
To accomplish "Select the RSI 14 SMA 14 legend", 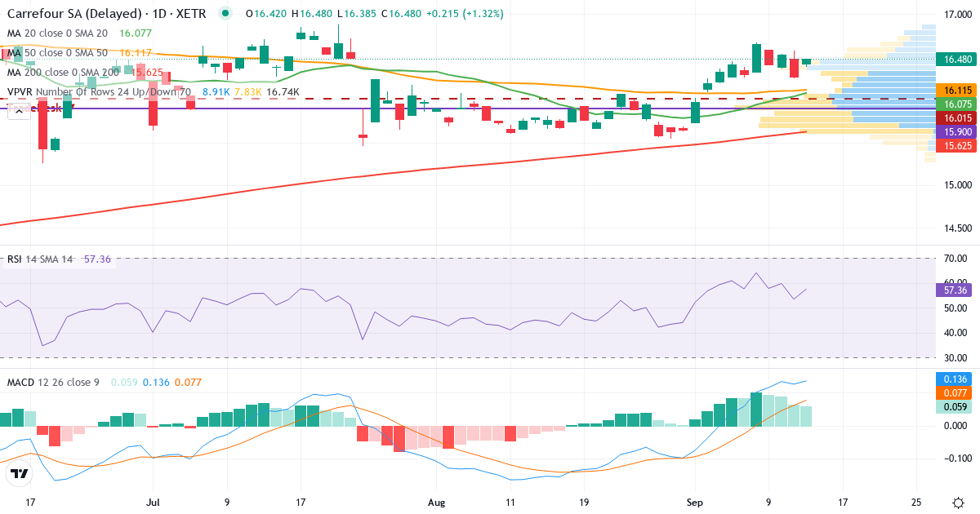I will tap(40, 259).
